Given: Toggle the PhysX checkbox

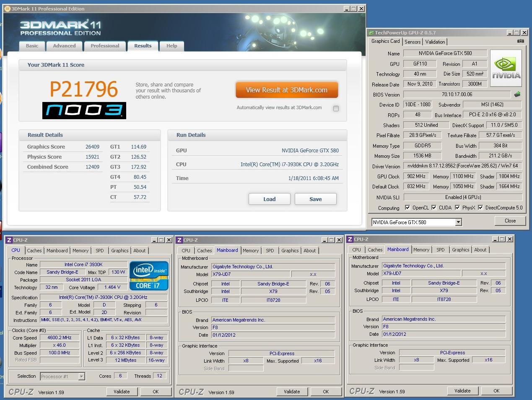Looking at the screenshot, I should click(x=457, y=207).
